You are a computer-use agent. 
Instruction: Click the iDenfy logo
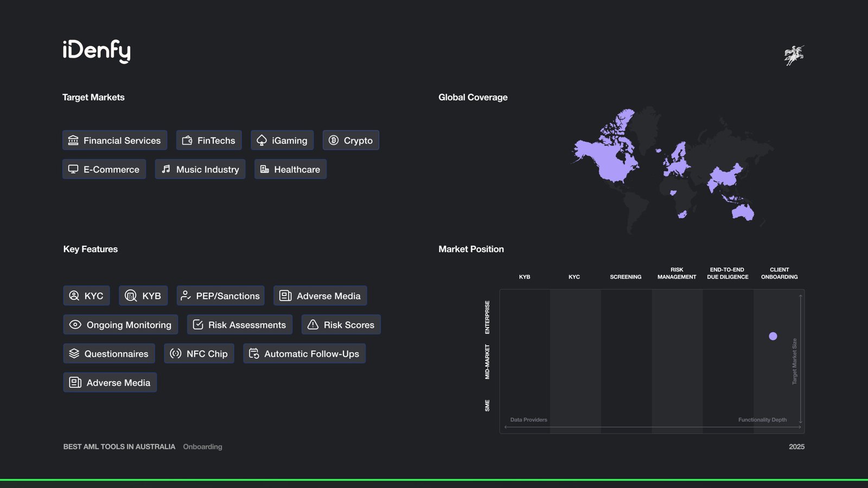click(97, 51)
